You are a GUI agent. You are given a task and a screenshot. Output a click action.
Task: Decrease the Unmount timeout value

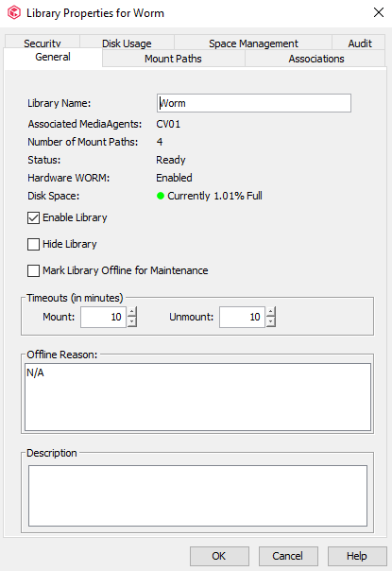[271, 322]
